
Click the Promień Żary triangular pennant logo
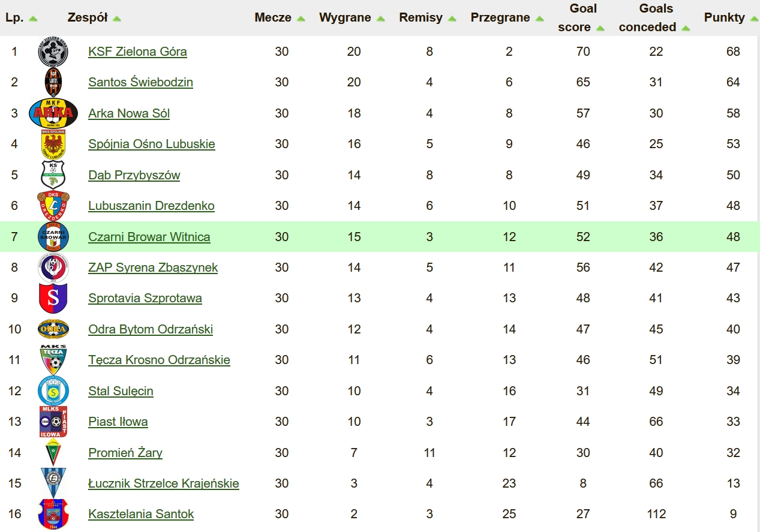tap(53, 453)
